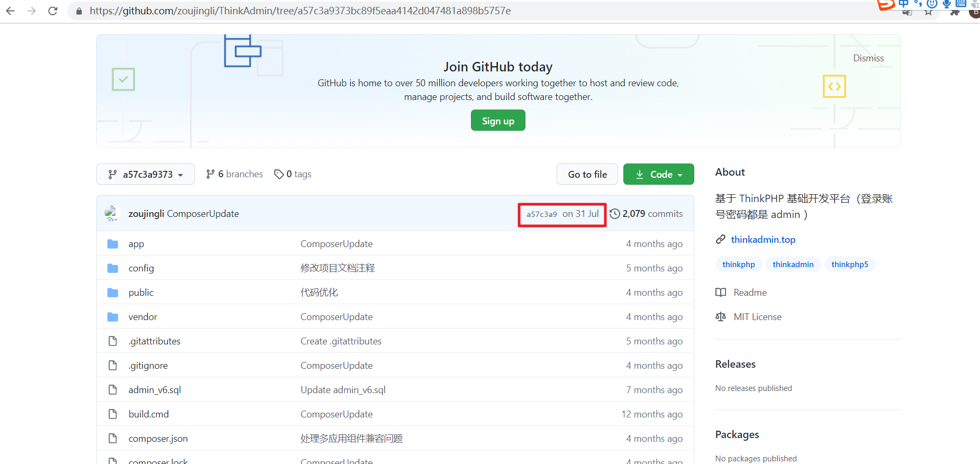
Task: Select the GitHub URL in the address bar
Action: coord(300,11)
